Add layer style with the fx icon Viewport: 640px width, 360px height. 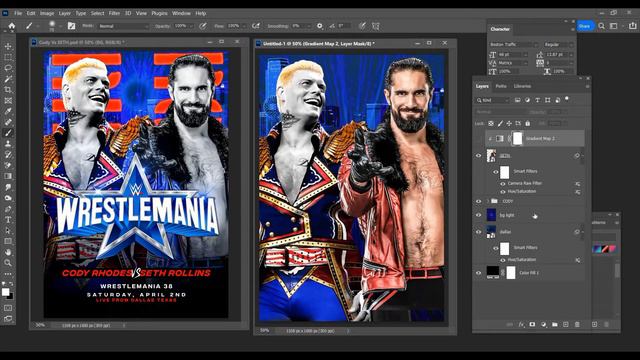(521, 324)
